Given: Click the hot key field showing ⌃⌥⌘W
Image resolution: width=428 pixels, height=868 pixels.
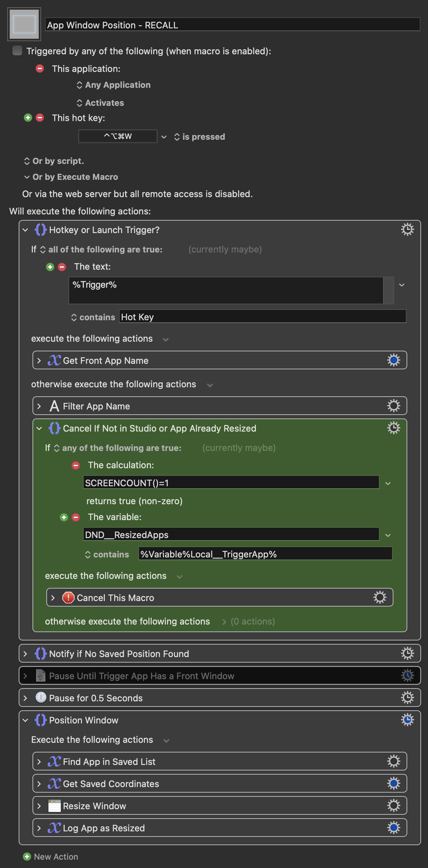Looking at the screenshot, I should coord(118,136).
